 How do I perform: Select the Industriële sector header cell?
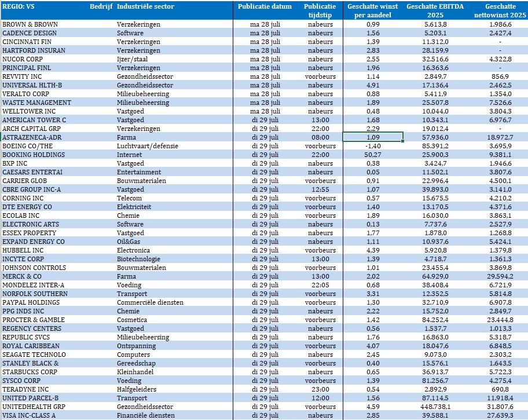145,6
